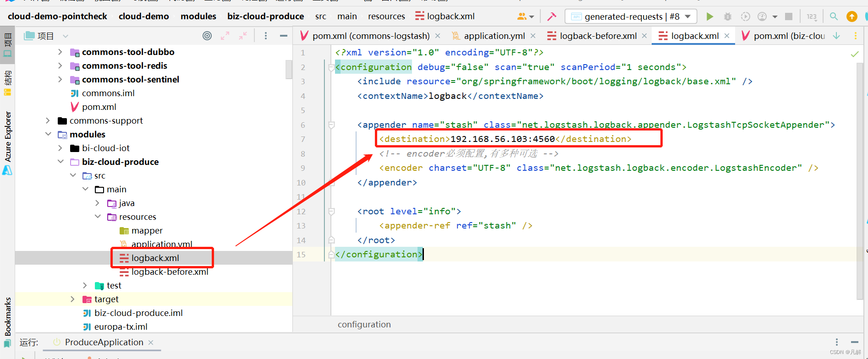Click cloud-demo-pointcheck breadcrumb
Image resolution: width=868 pixels, height=359 pixels.
point(57,16)
